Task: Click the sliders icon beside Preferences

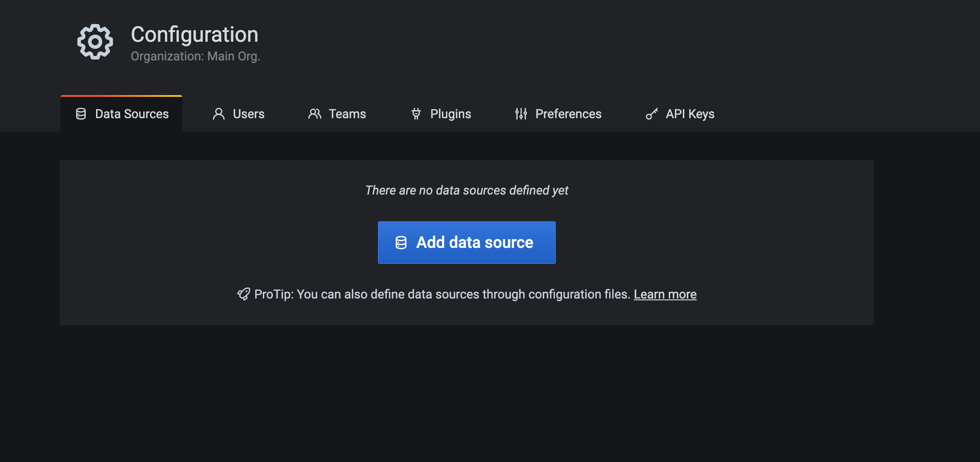Action: 521,114
